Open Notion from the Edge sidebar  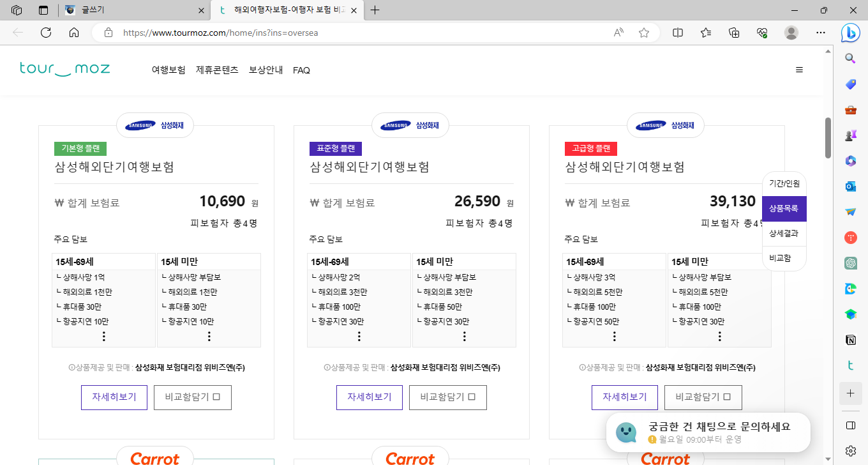pyautogui.click(x=850, y=340)
